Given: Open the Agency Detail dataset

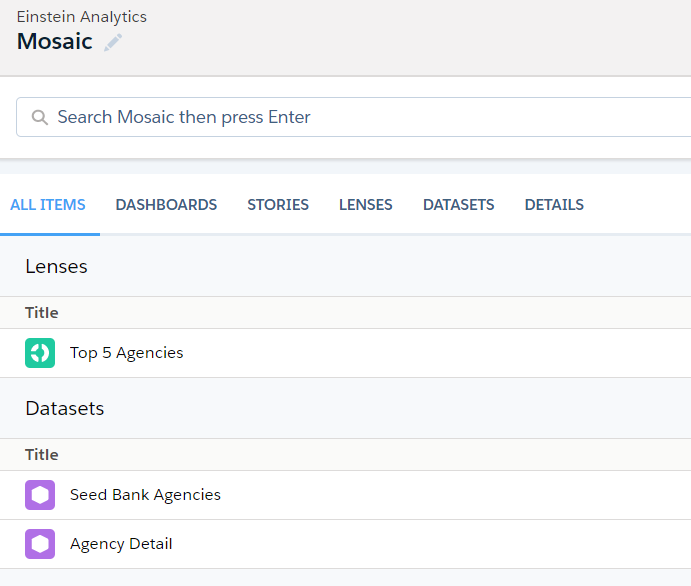Looking at the screenshot, I should pyautogui.click(x=121, y=544).
